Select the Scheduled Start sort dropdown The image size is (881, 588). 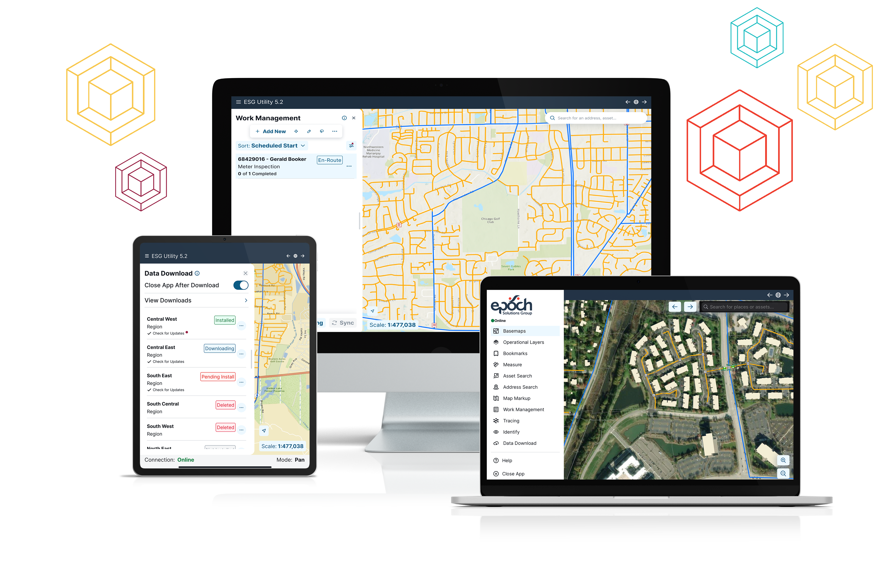point(271,145)
